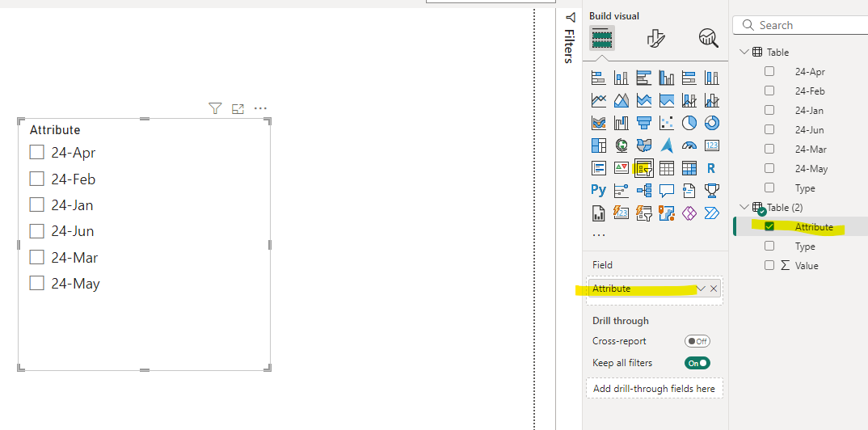Pick the Funnel chart visual

[x=644, y=122]
